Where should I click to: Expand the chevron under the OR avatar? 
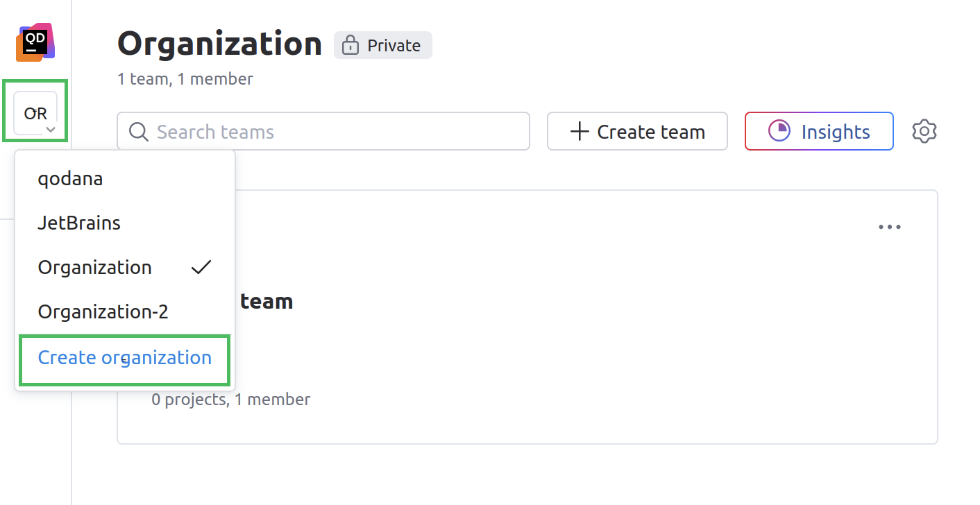click(x=49, y=129)
